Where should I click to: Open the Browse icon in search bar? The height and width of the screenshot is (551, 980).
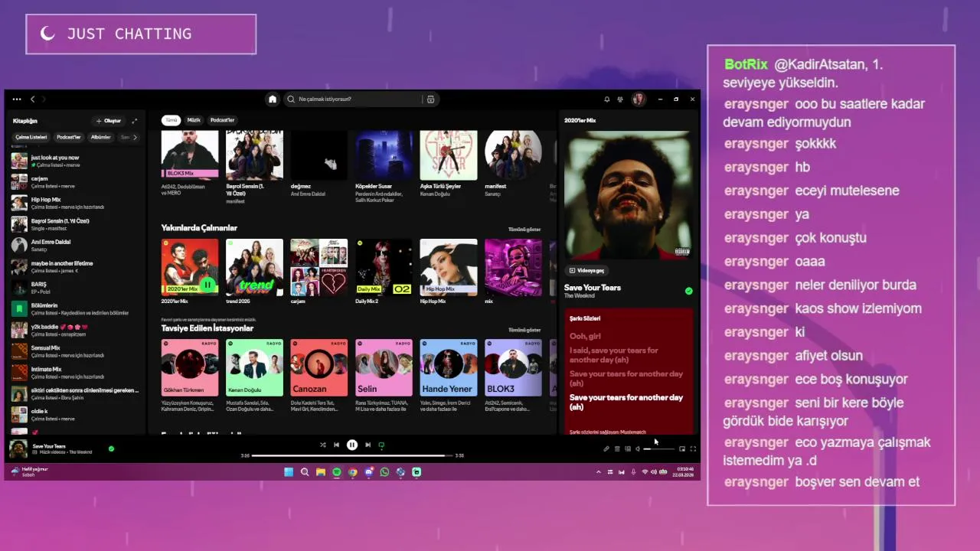tap(430, 99)
